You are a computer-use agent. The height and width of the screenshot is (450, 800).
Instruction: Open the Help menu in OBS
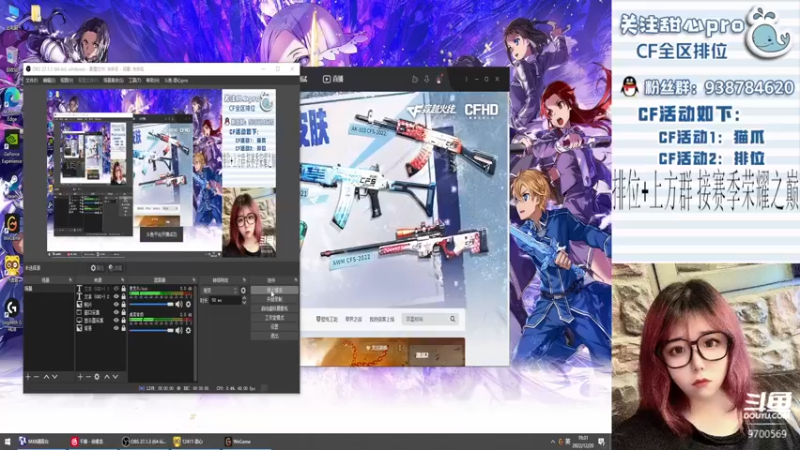point(153,81)
